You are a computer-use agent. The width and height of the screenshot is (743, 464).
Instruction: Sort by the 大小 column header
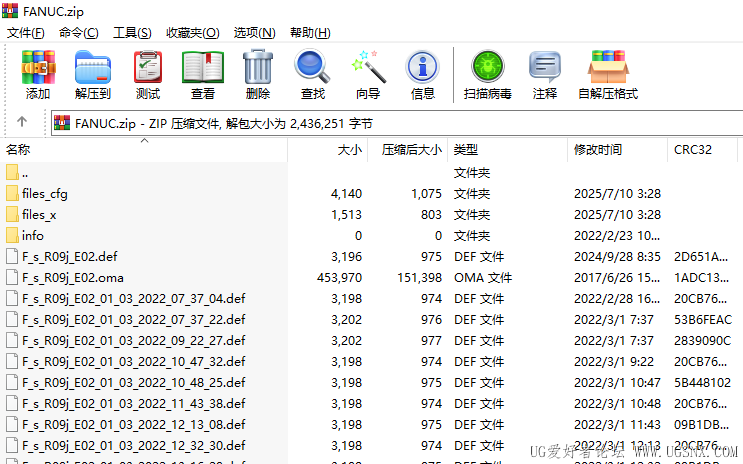click(327, 150)
